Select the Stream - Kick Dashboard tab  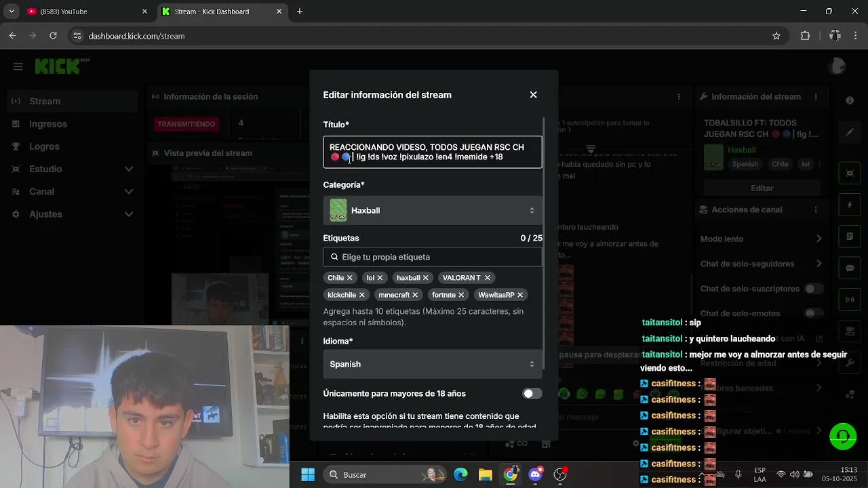click(222, 12)
